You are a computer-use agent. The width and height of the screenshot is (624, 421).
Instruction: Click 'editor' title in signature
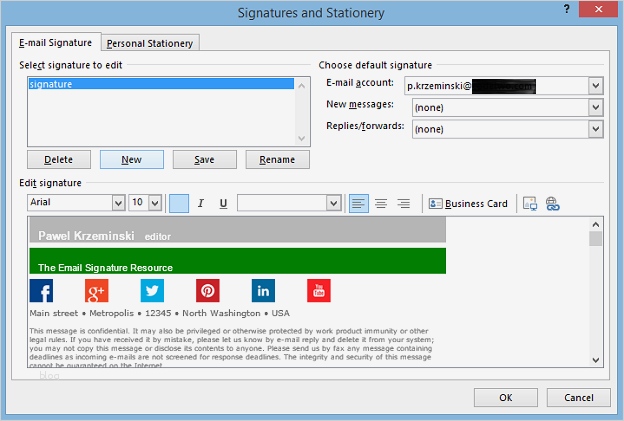pos(158,237)
